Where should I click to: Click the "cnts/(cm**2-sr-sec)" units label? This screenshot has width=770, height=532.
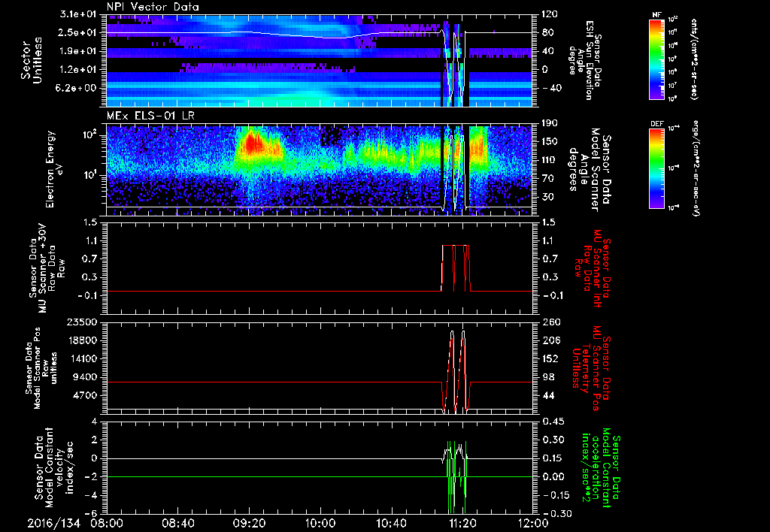tap(693, 59)
